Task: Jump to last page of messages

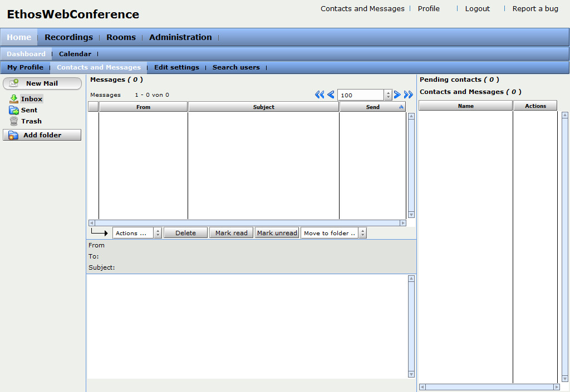Action: [x=409, y=95]
